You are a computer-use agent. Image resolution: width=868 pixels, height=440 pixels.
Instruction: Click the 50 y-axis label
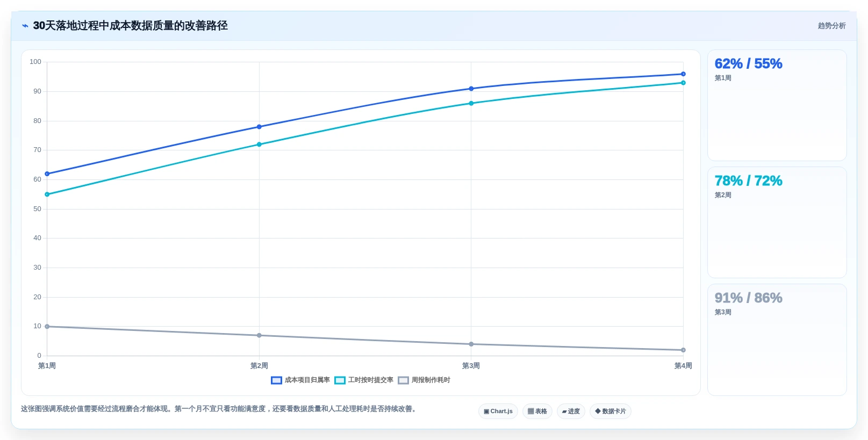pos(37,209)
